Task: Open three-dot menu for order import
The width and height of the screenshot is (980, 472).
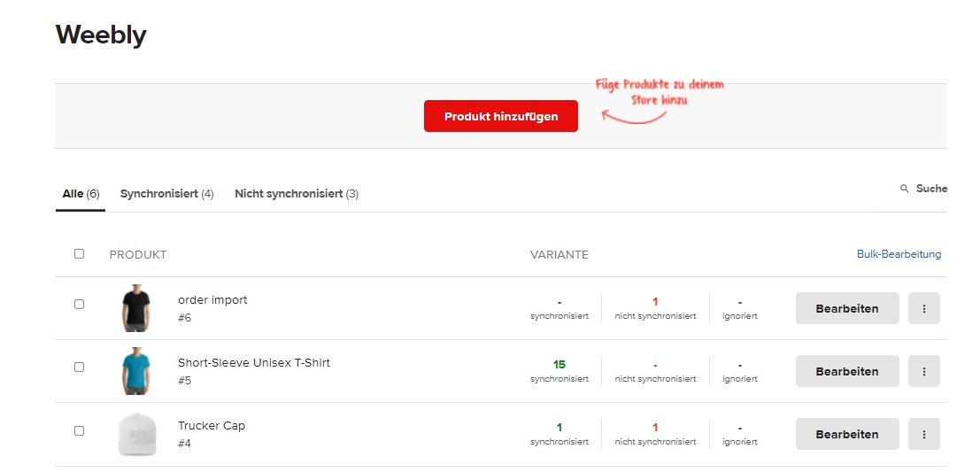Action: click(923, 308)
